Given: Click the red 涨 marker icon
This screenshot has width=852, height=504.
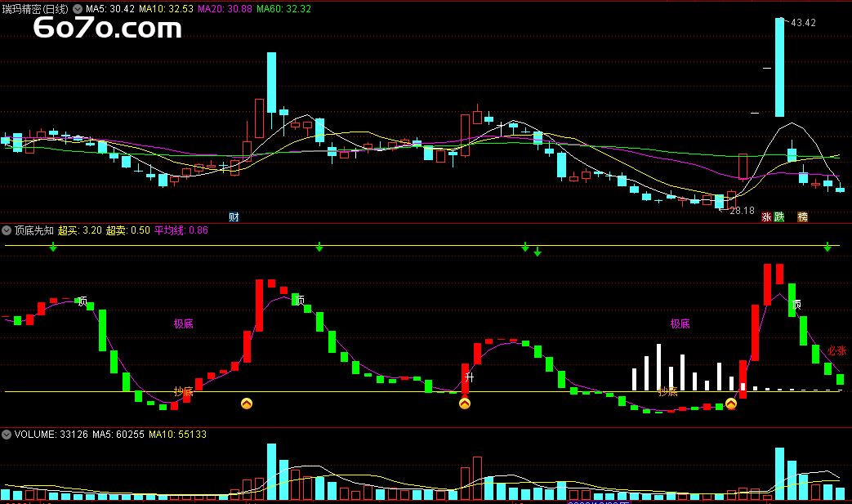Looking at the screenshot, I should click(767, 217).
